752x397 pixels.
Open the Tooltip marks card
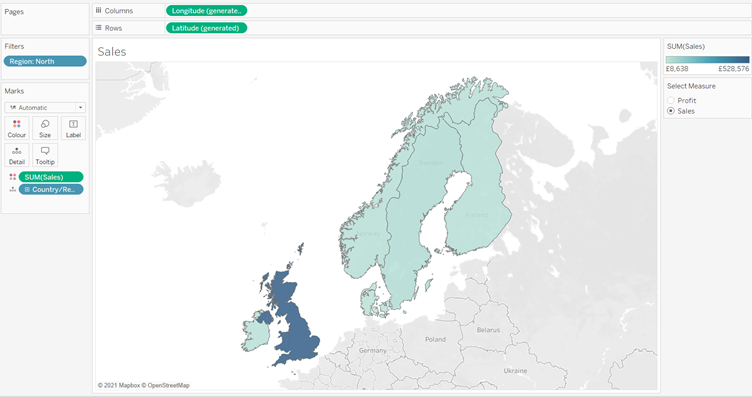click(x=45, y=155)
